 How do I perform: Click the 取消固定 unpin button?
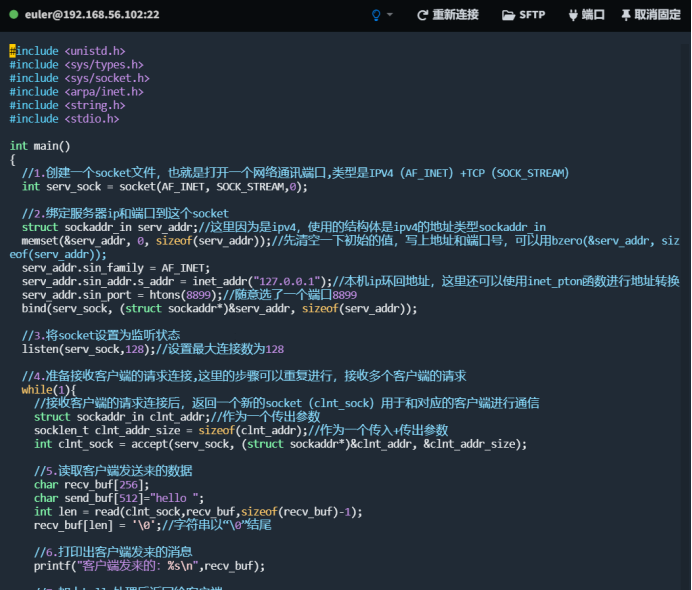point(651,15)
